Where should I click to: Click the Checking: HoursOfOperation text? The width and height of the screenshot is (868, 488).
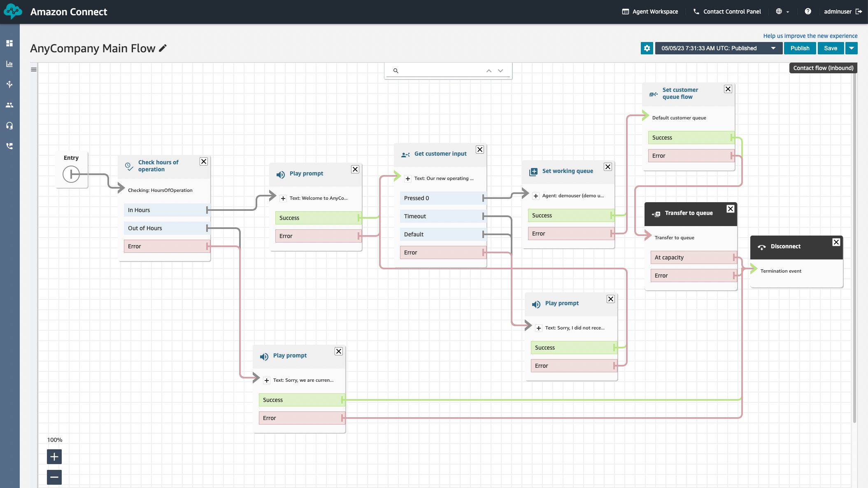tap(160, 190)
